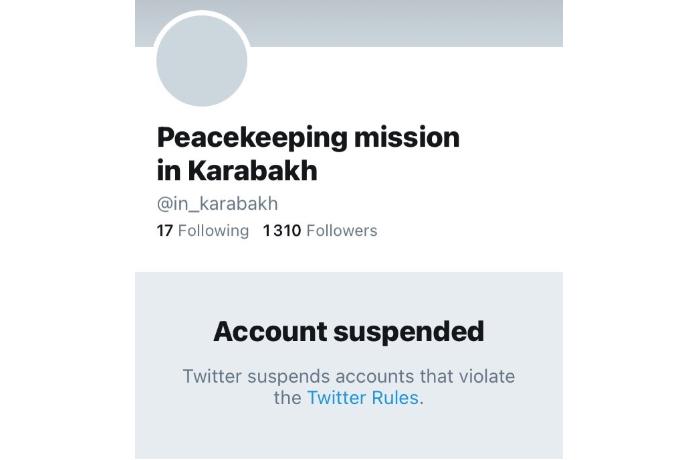Image resolution: width=700 pixels, height=460 pixels.
Task: Click the follower count number 1310
Action: [x=282, y=230]
